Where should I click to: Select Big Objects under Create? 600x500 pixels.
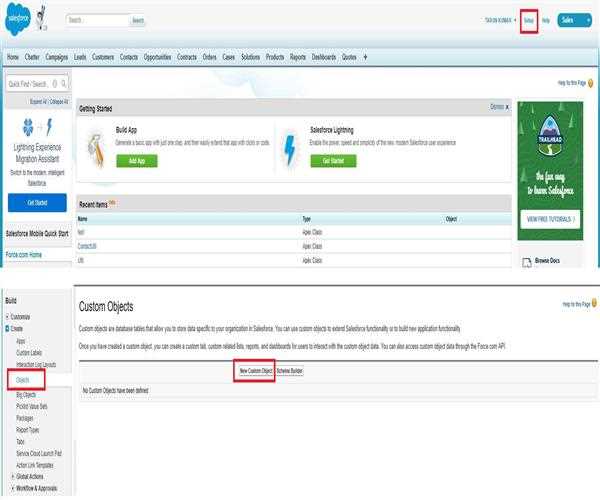click(26, 394)
